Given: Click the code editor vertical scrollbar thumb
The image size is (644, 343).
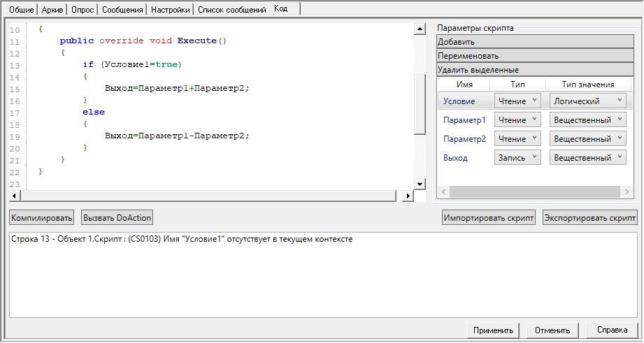Looking at the screenshot, I should 420,104.
